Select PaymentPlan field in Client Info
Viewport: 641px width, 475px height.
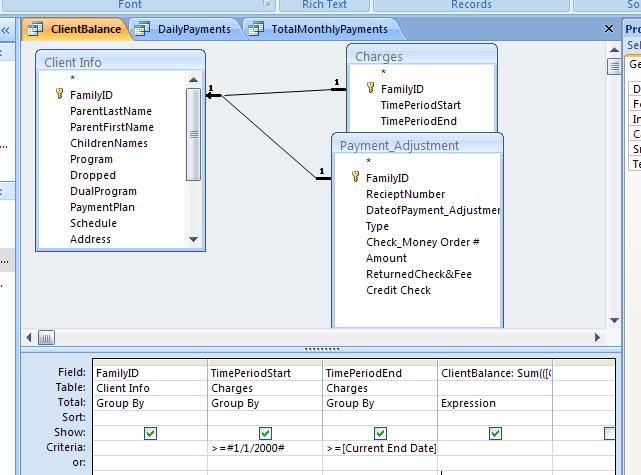[x=102, y=207]
